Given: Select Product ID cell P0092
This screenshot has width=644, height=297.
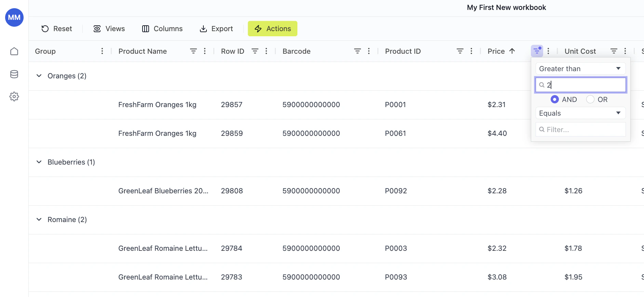Looking at the screenshot, I should [396, 191].
